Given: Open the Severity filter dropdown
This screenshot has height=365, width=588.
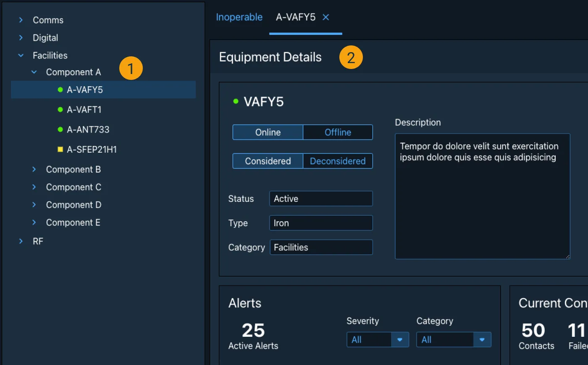Looking at the screenshot, I should click(x=378, y=340).
